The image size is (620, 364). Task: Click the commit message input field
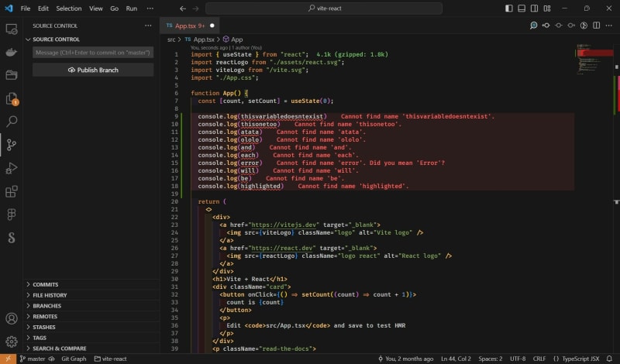93,53
